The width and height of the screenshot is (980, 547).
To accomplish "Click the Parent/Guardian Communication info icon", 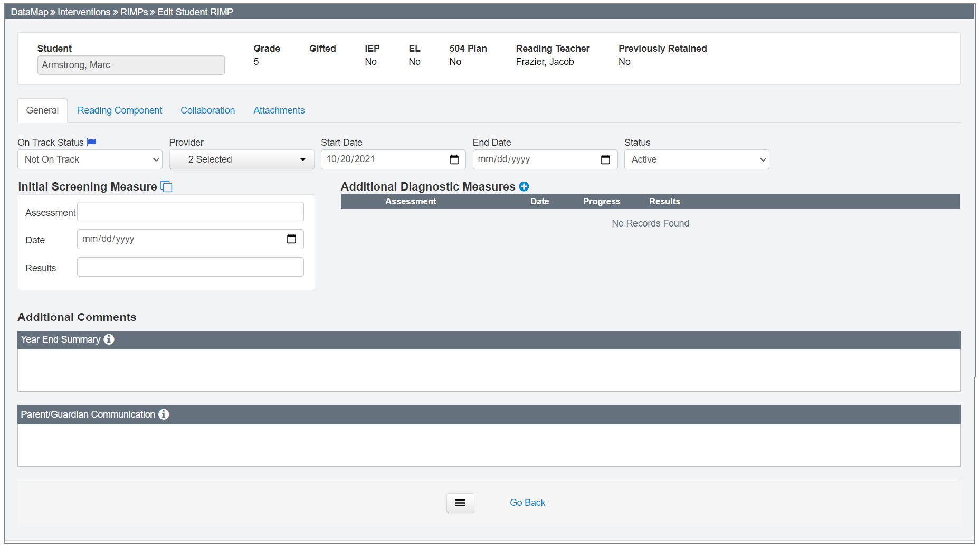I will (x=164, y=414).
